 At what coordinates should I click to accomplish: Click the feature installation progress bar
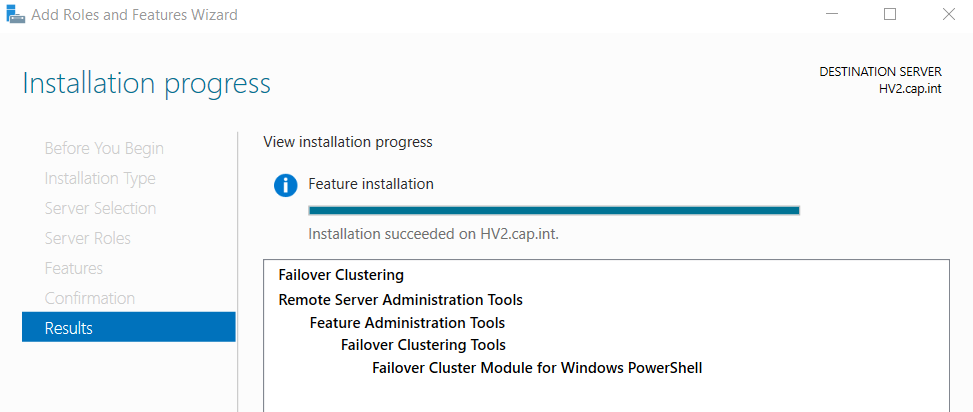554,210
